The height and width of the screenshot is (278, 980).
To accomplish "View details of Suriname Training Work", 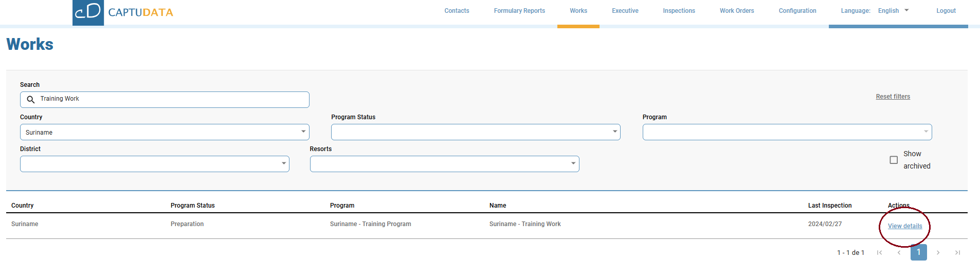I will (x=904, y=226).
